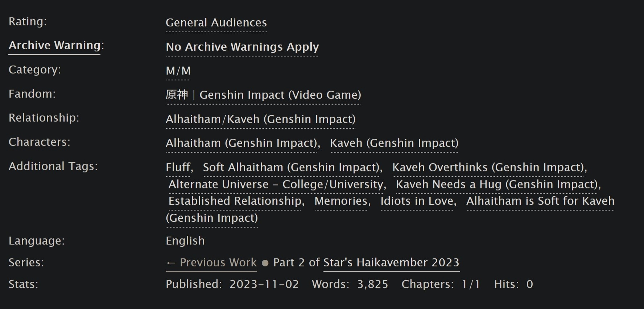Open the Idiots in Love tag

417,201
